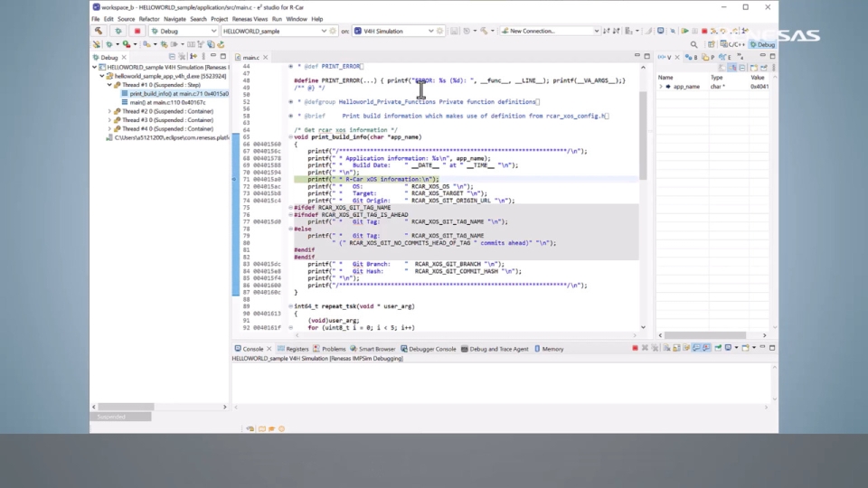Click the Console terminate red square icon
Screen dimensions: 868x488
coord(635,348)
